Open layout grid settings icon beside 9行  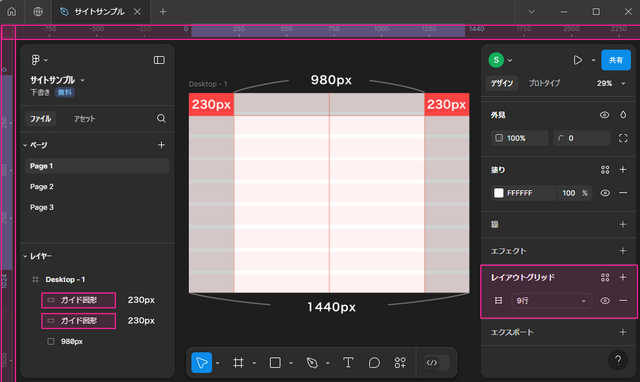click(498, 301)
